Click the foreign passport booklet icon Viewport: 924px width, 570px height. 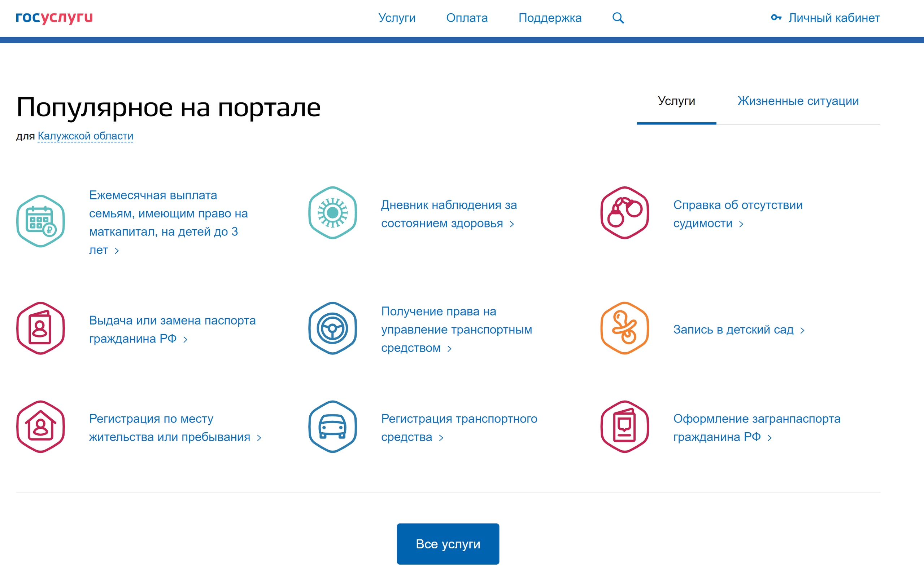[624, 427]
